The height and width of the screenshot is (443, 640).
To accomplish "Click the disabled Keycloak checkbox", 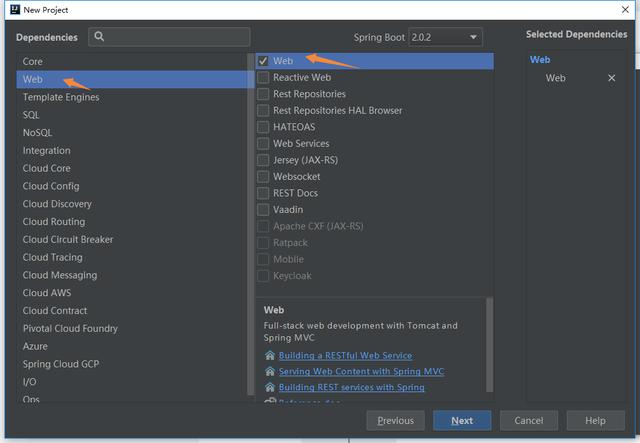I will click(263, 276).
